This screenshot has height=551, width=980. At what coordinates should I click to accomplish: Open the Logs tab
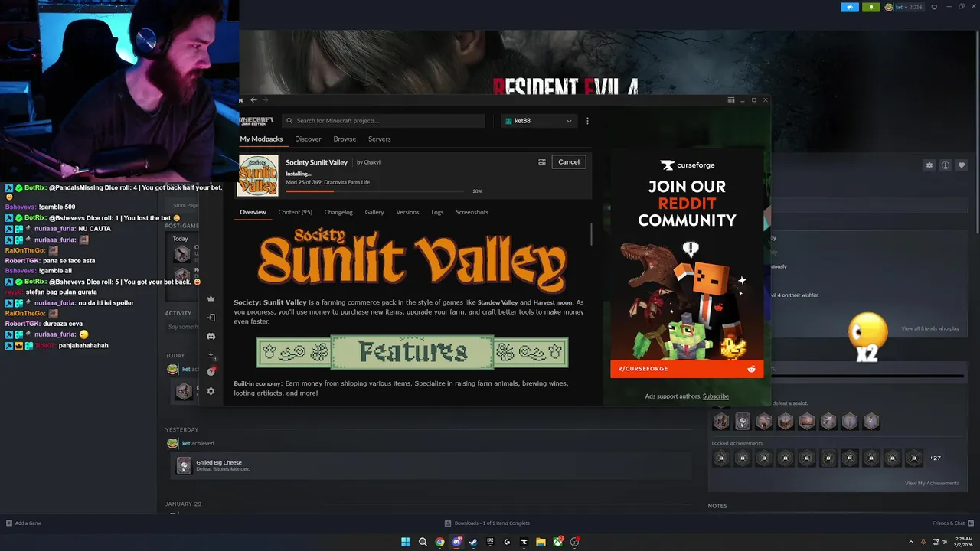(x=437, y=212)
